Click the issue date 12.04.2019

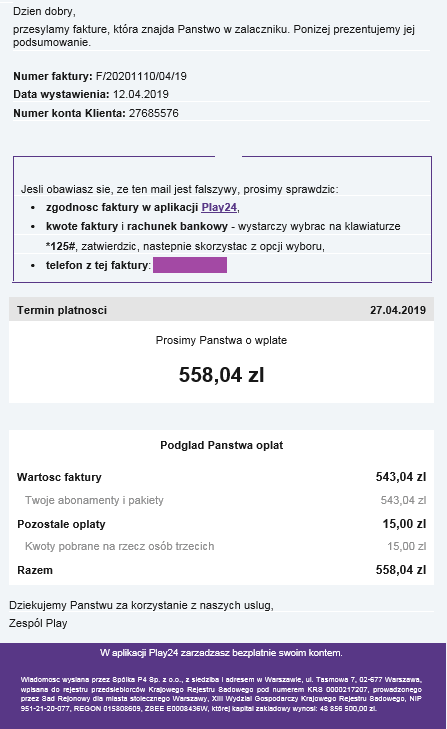coord(140,94)
